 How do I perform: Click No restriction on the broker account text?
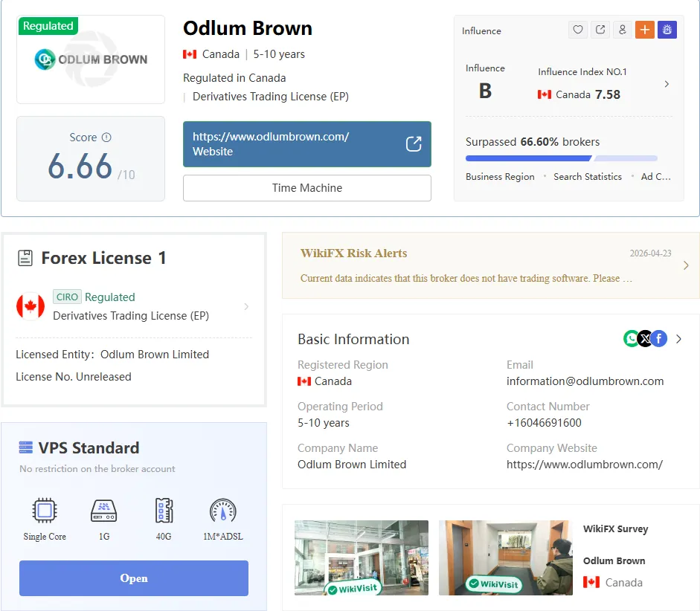click(97, 469)
